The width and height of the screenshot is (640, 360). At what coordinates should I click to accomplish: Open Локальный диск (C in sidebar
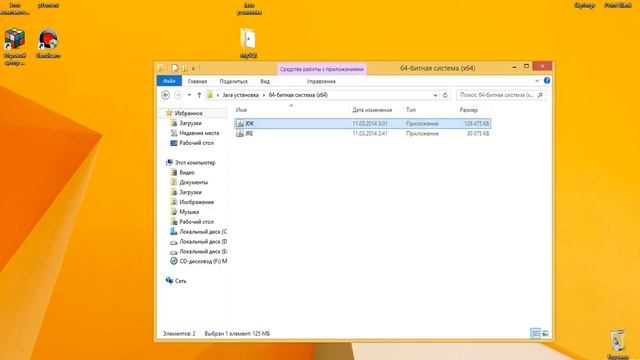(203, 231)
